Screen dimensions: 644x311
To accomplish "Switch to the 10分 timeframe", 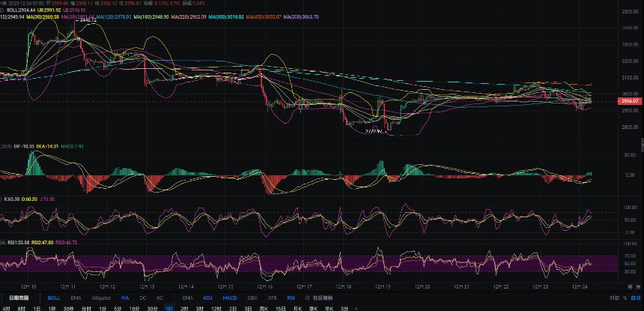I will pyautogui.click(x=134, y=309).
